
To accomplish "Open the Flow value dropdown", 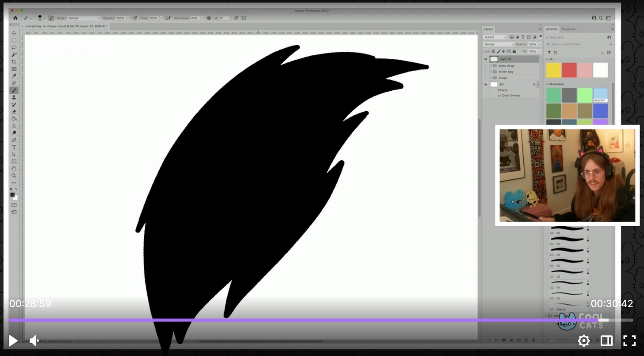I will point(161,18).
